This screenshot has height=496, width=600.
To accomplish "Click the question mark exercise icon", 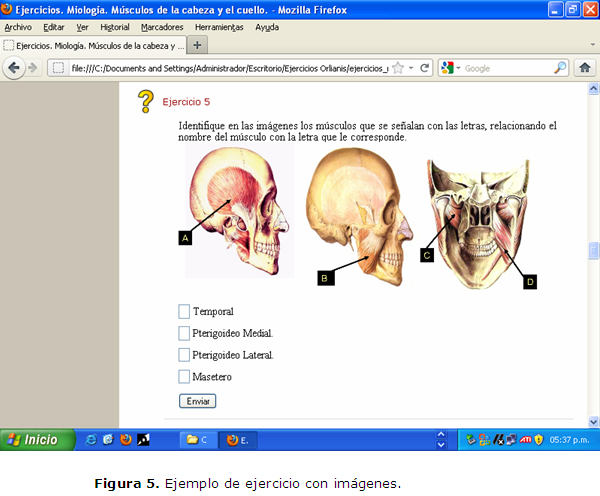I will tap(147, 101).
